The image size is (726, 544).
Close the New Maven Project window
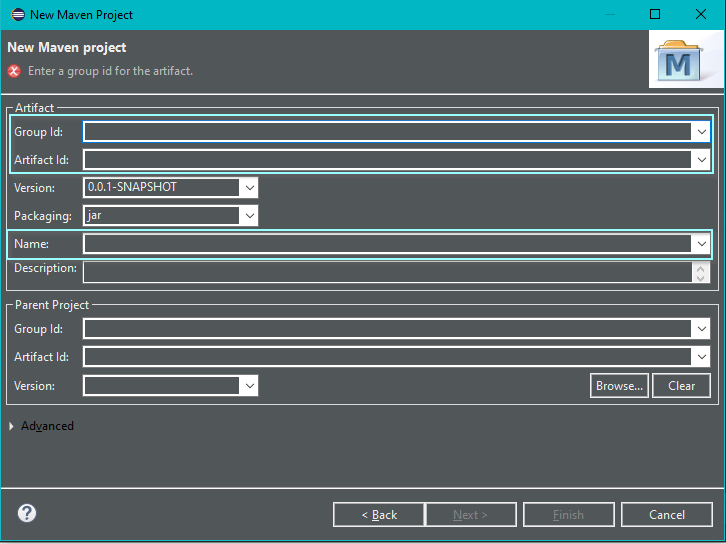coord(701,14)
